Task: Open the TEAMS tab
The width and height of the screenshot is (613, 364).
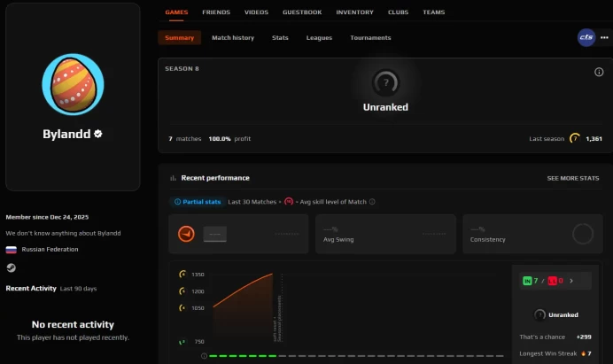Action: pyautogui.click(x=433, y=12)
